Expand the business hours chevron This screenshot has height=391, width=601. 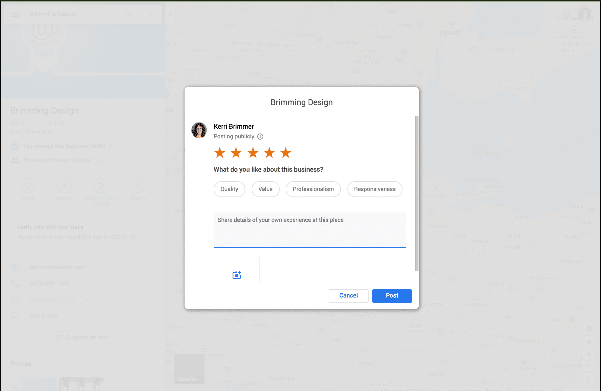point(87,299)
